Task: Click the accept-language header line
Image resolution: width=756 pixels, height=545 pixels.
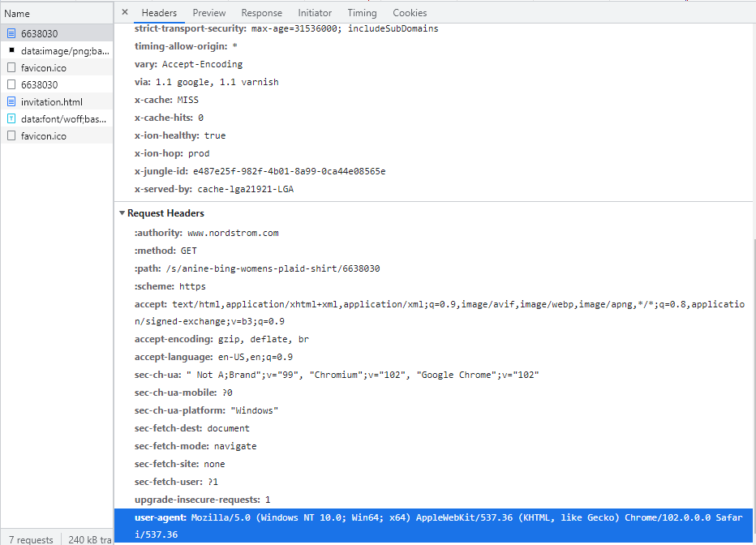Action: click(x=213, y=357)
